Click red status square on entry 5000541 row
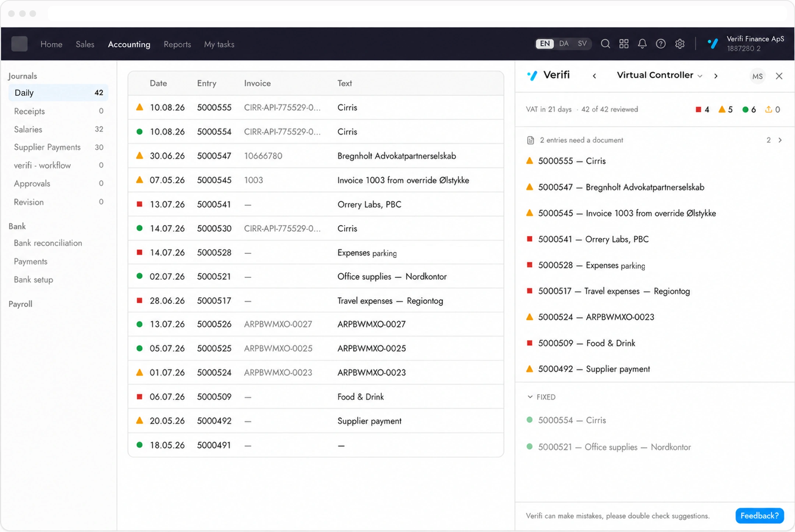The height and width of the screenshot is (532, 795). 139,204
